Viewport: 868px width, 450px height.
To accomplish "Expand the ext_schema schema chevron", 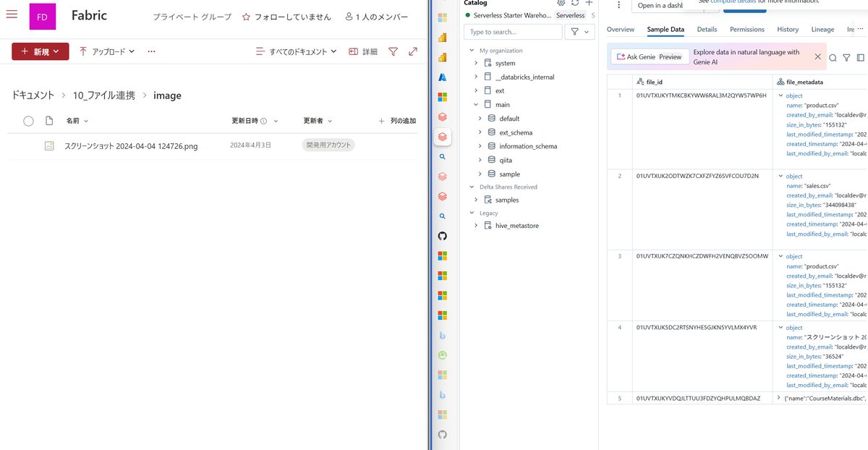I will (480, 132).
